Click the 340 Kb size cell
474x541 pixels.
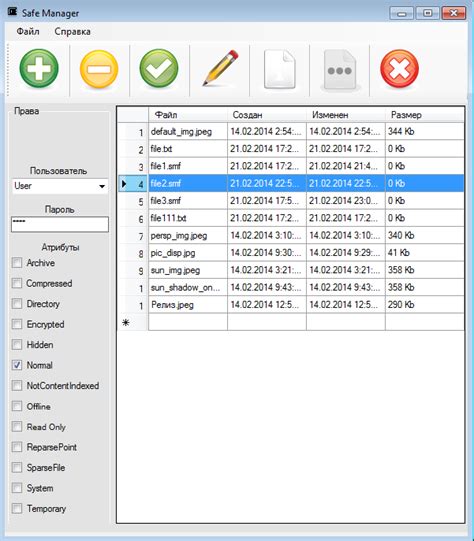pos(425,235)
